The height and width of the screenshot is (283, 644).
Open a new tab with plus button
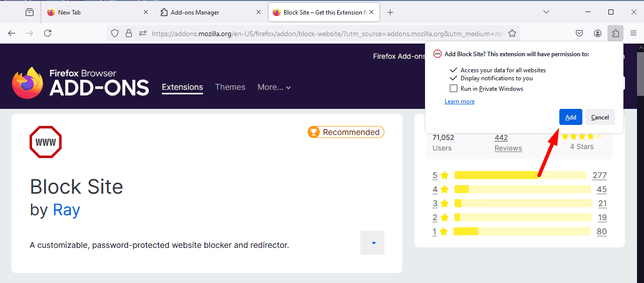pos(390,12)
